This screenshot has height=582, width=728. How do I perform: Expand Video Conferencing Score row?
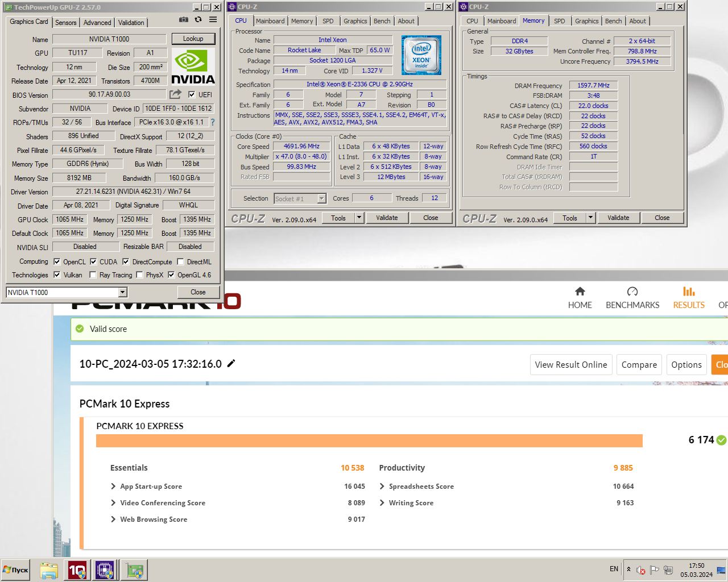pyautogui.click(x=114, y=503)
